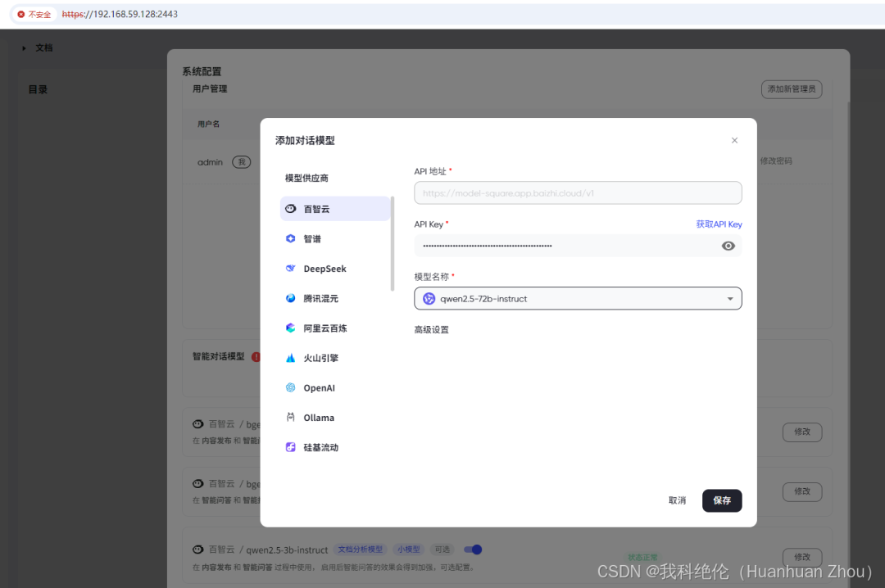Viewport: 885px width, 588px height.
Task: Choose 火山引擎 provider
Action: (334, 358)
